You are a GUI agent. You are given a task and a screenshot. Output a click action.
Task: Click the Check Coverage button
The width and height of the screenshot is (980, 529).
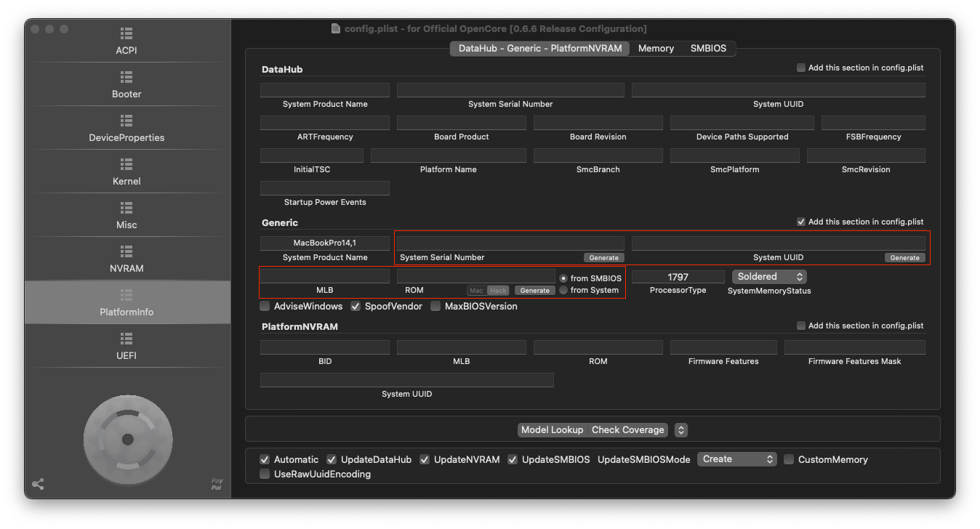628,429
